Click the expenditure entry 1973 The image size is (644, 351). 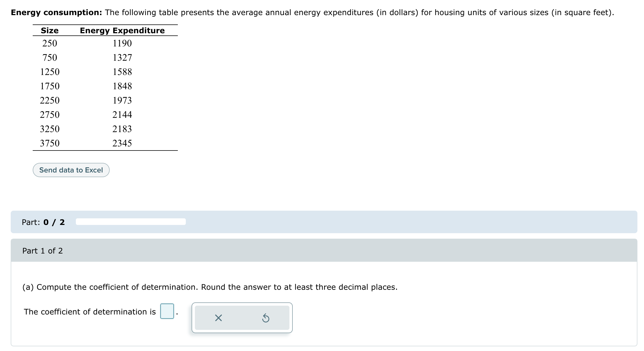point(122,100)
